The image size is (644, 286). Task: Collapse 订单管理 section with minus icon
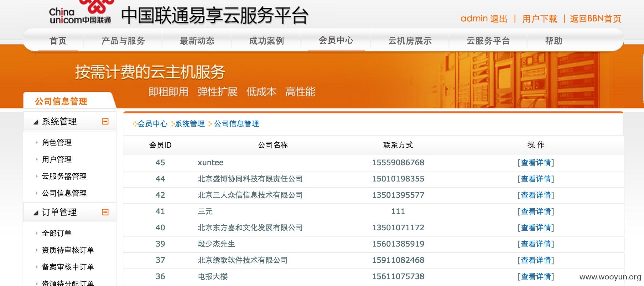point(105,212)
